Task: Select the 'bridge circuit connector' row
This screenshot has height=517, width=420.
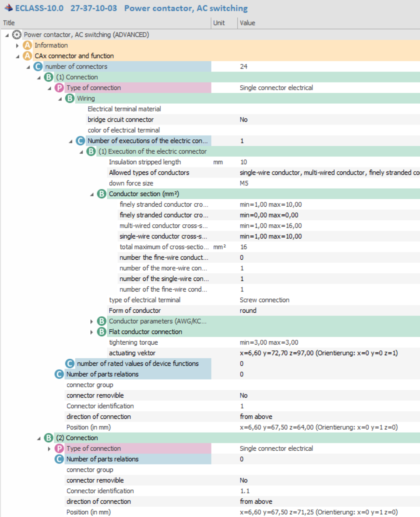Action: coord(121,119)
